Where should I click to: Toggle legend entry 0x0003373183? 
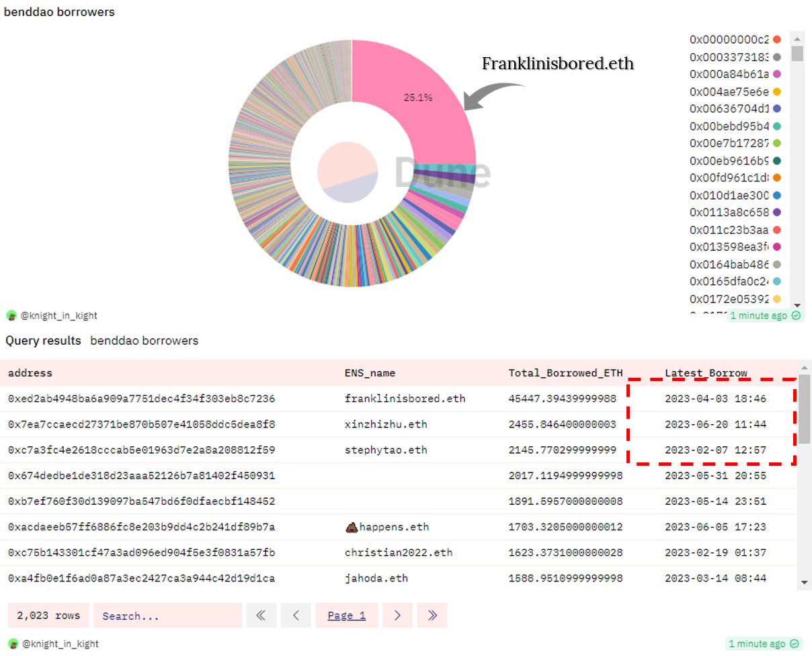(x=734, y=56)
